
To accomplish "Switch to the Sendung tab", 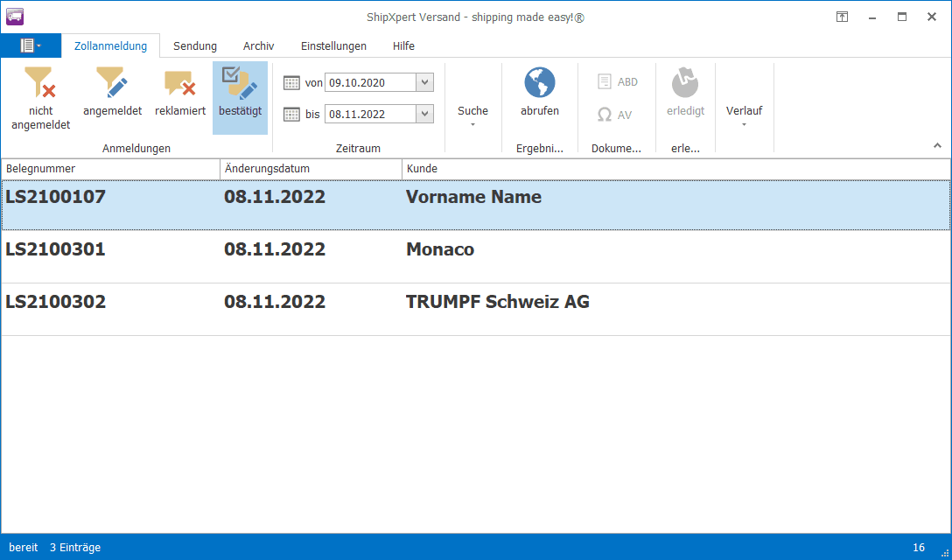I will 195,46.
